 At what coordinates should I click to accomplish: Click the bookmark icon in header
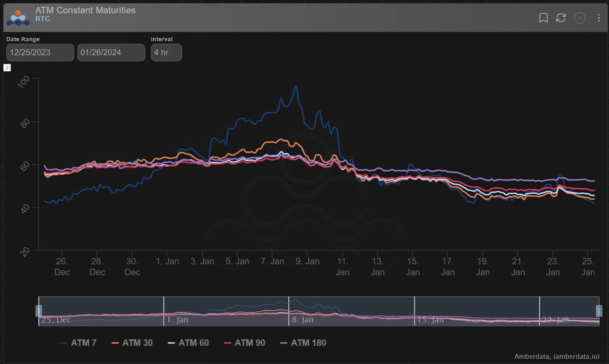(544, 18)
